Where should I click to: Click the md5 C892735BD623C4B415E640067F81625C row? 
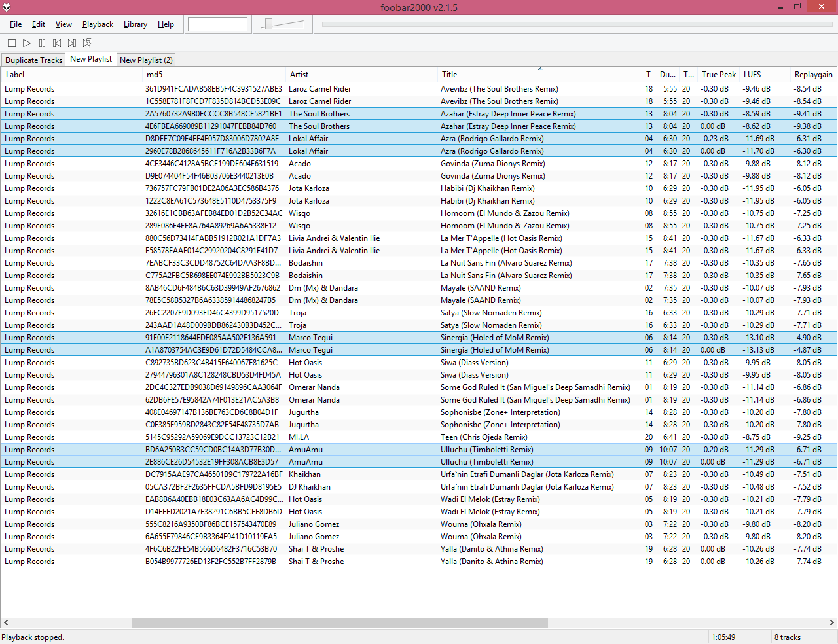(x=419, y=363)
